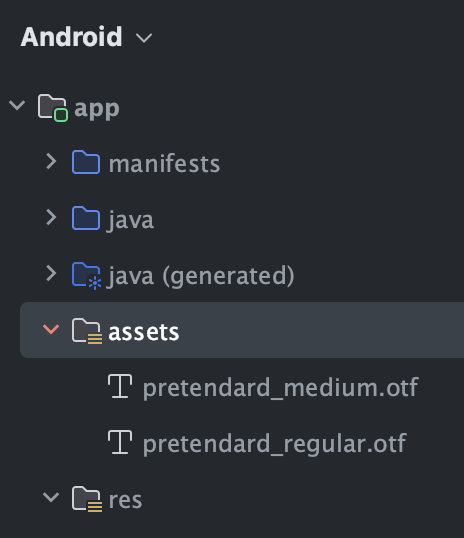This screenshot has height=538, width=464.
Task: Collapse the res folder chevron
Action: pyautogui.click(x=51, y=498)
